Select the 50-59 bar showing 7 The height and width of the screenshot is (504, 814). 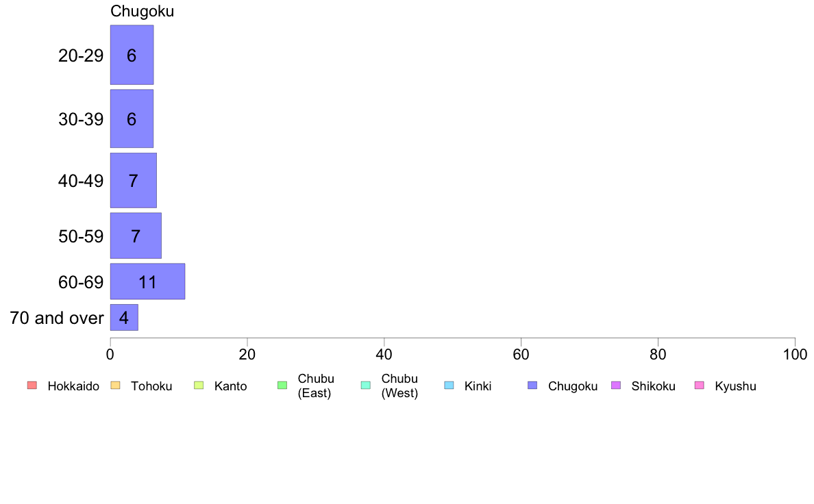tap(136, 236)
